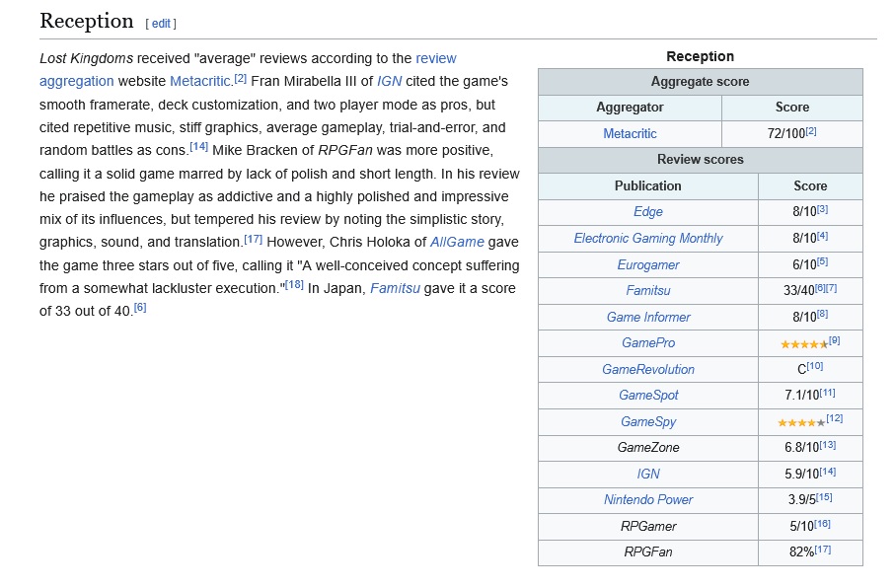This screenshot has height=588, width=895.
Task: Open the GameSpy publication link
Action: pos(648,422)
